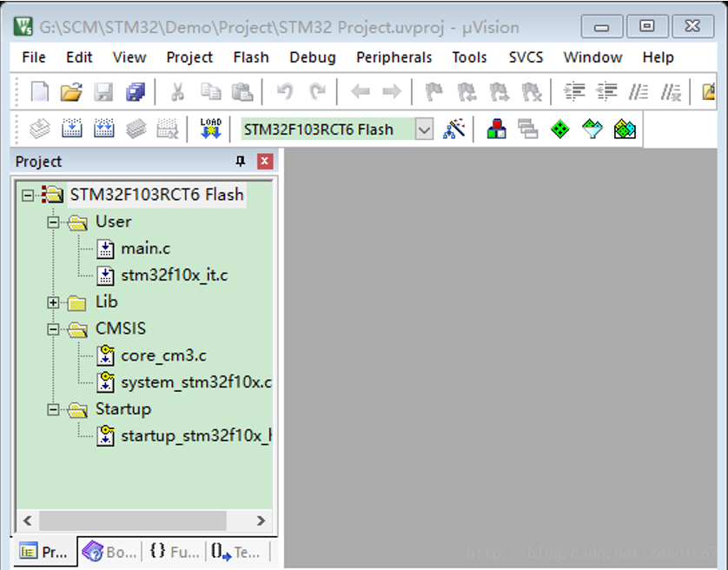Indent the selected lines
This screenshot has height=570, width=728.
(x=574, y=91)
